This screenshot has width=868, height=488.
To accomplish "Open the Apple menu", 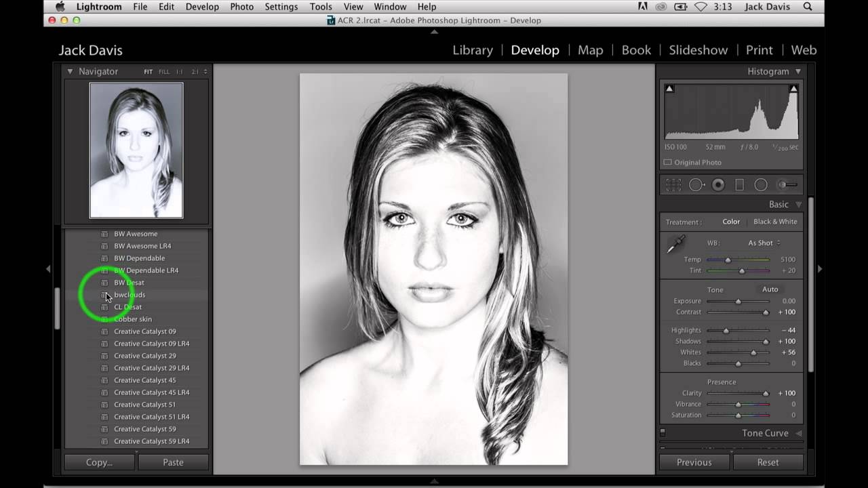I will 60,7.
